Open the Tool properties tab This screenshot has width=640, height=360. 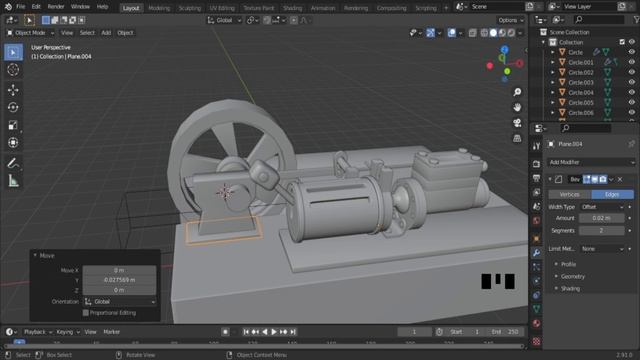[x=536, y=146]
